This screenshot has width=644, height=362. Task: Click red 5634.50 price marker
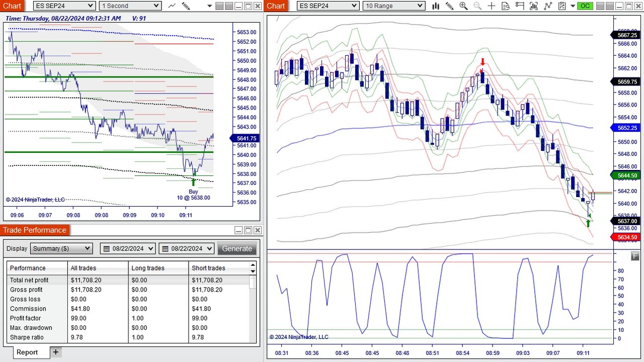pos(624,237)
